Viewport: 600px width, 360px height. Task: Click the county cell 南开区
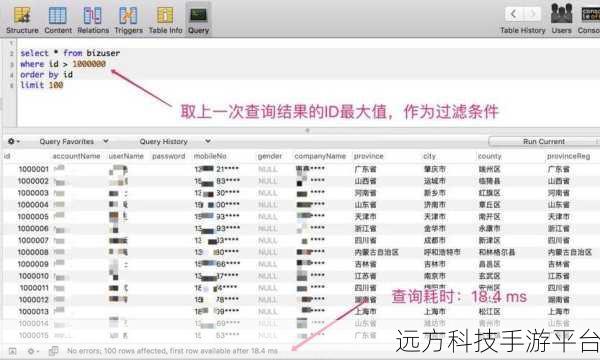489,217
